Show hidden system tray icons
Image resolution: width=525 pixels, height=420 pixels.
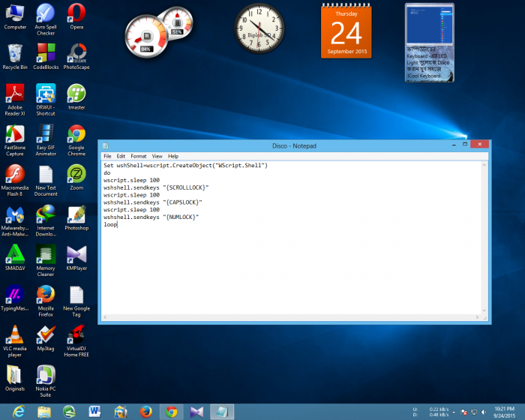point(454,412)
